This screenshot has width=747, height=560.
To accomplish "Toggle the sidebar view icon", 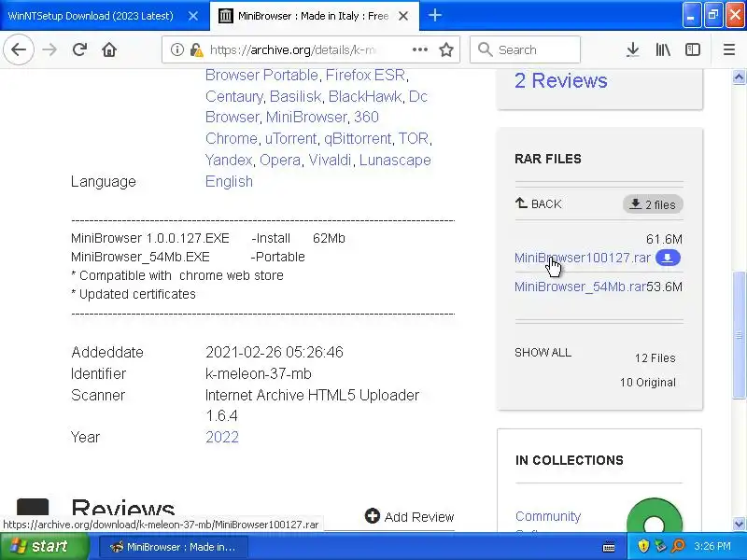I will tap(693, 49).
